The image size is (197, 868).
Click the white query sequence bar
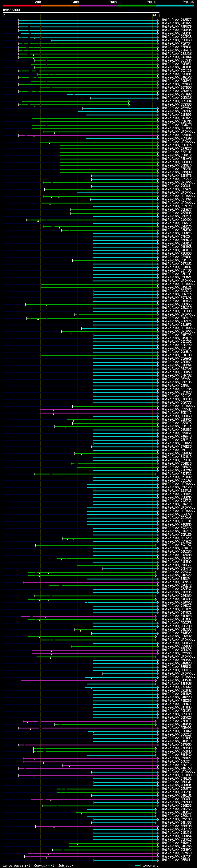coord(81,13)
